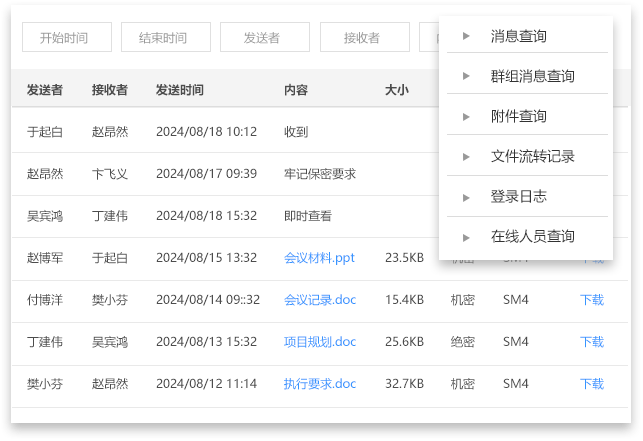Select the 内容 column header
Viewport: 643px width, 441px height.
(296, 90)
